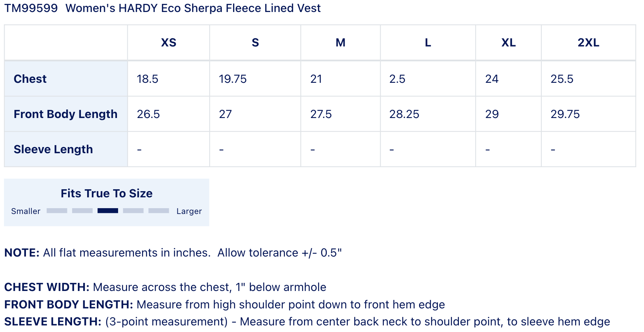
Task: Click the CHEST WIDTH measurement label
Action: (x=47, y=287)
